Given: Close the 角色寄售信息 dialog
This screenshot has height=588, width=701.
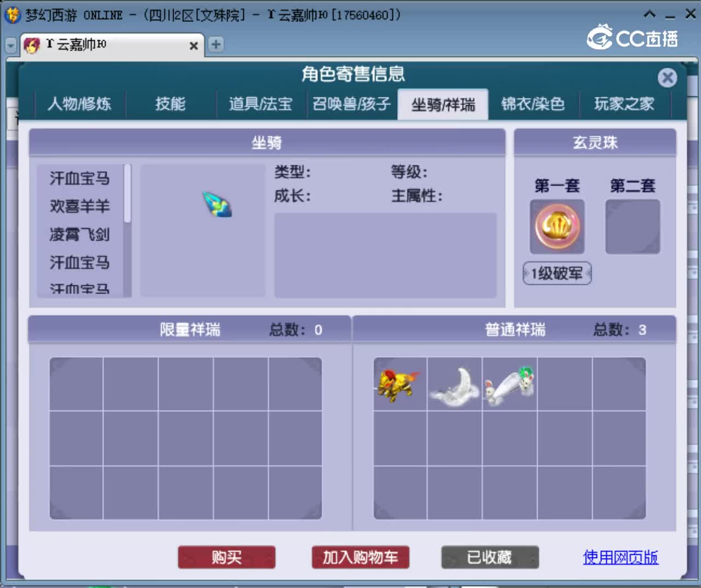Looking at the screenshot, I should [x=667, y=78].
